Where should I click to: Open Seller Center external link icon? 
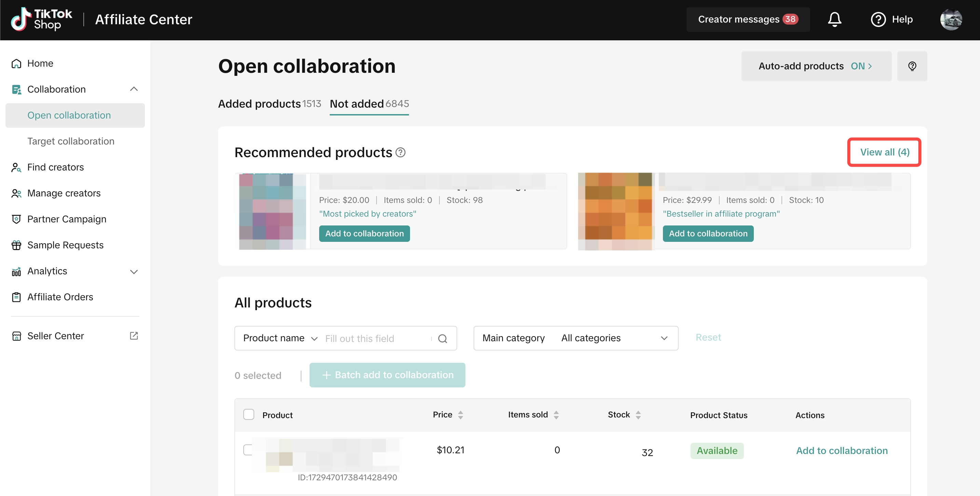click(x=134, y=336)
